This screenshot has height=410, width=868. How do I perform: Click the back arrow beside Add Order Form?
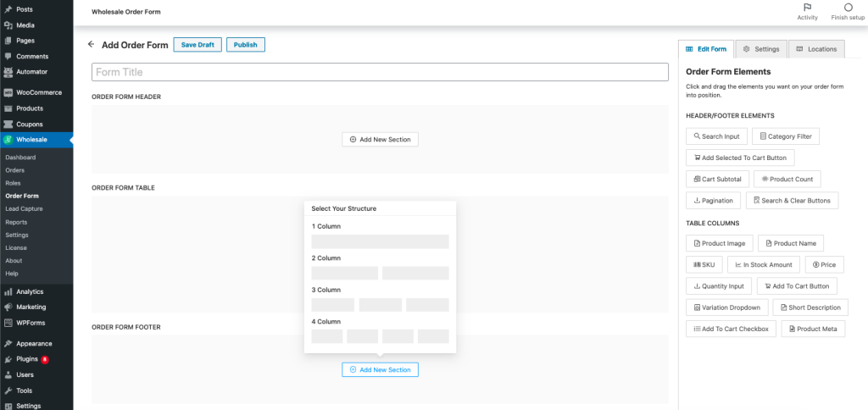point(91,44)
